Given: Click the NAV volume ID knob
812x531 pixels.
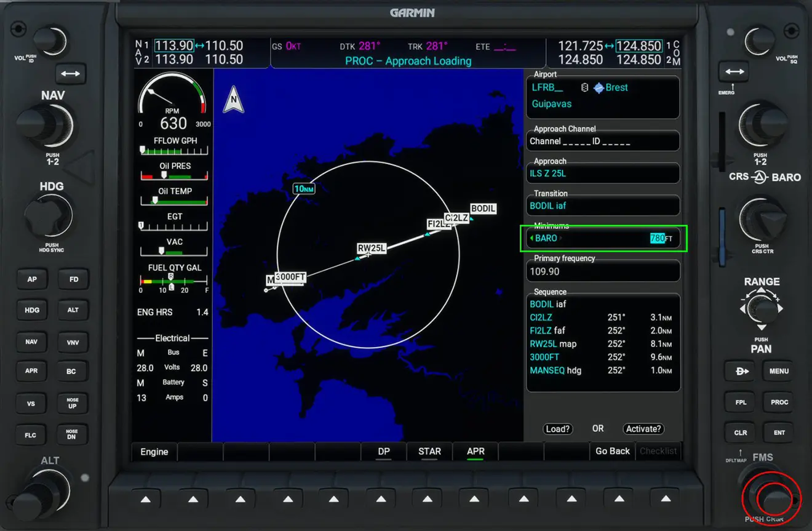Looking at the screenshot, I should [50, 41].
